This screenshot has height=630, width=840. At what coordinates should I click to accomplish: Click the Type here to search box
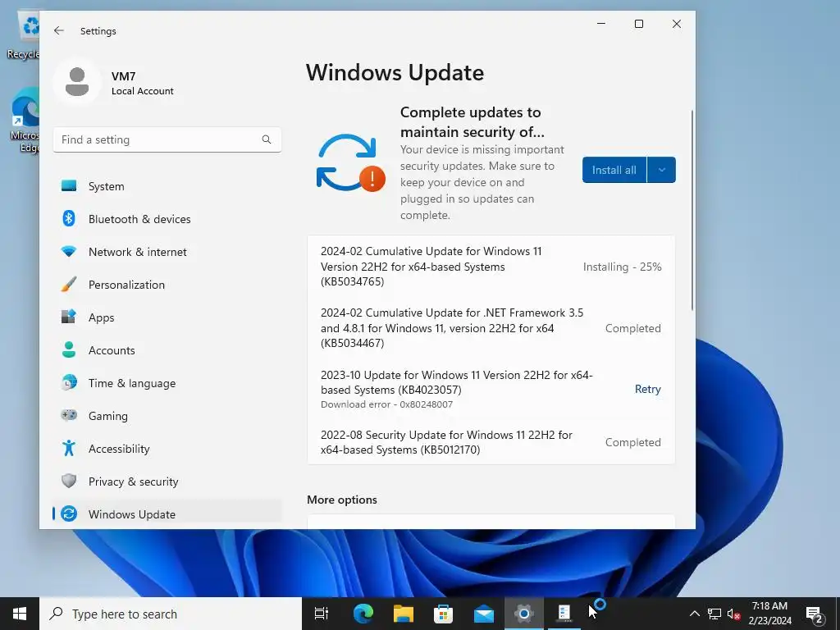pyautogui.click(x=171, y=614)
